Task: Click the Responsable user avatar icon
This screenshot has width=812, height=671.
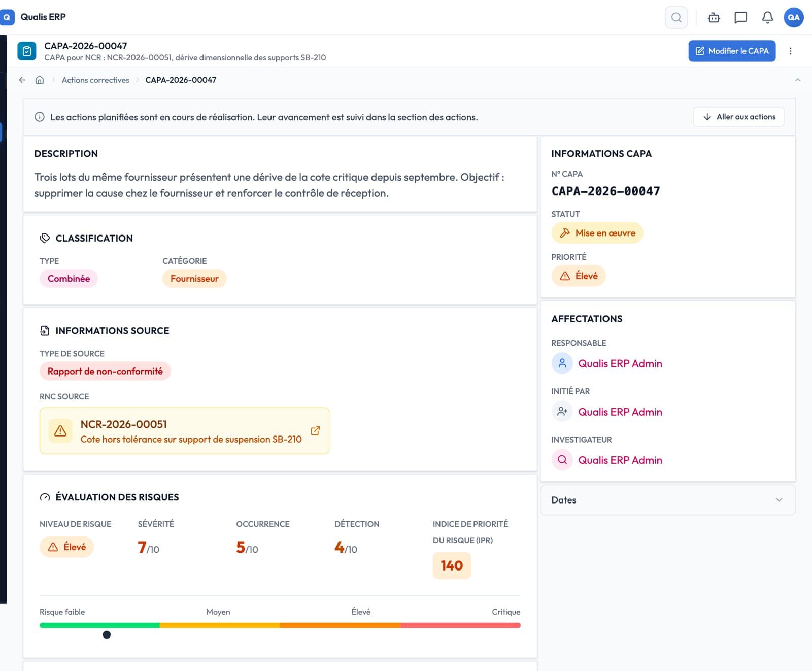Action: pyautogui.click(x=562, y=363)
